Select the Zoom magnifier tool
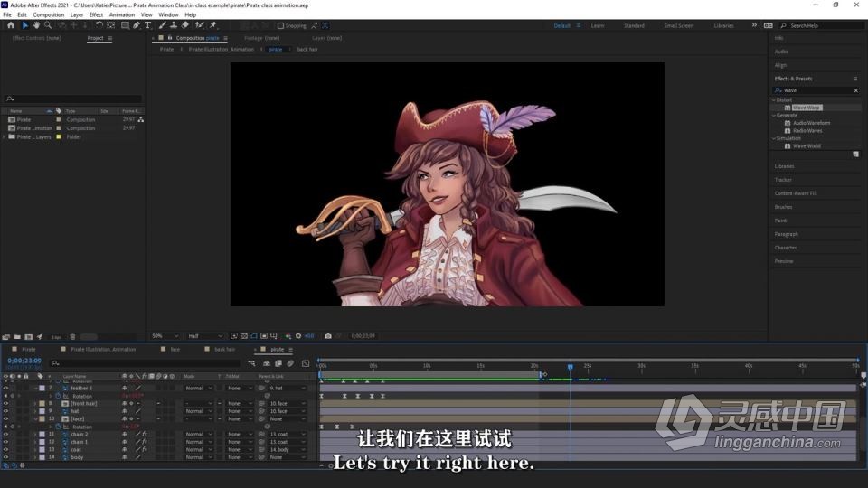Viewport: 868px width, 488px height. pyautogui.click(x=48, y=25)
